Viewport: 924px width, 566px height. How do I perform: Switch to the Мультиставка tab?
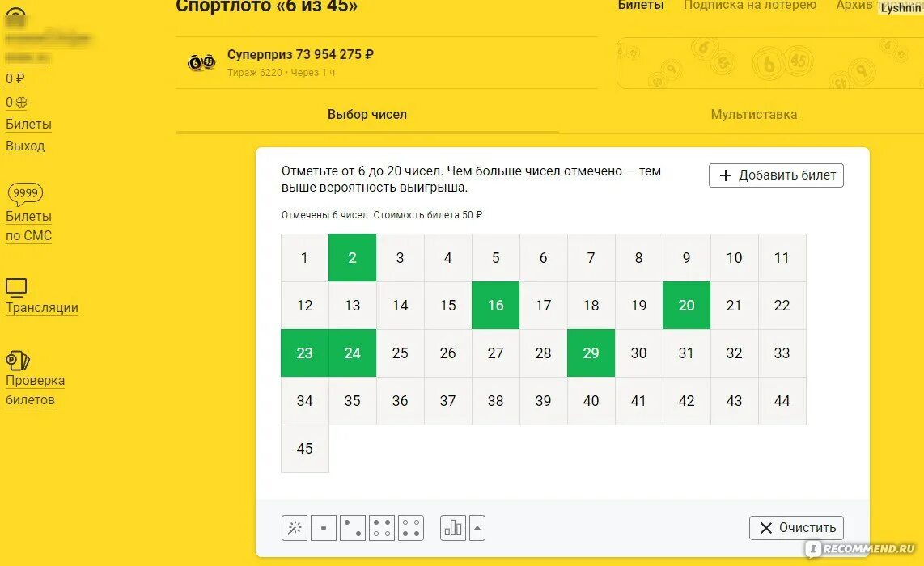(754, 114)
